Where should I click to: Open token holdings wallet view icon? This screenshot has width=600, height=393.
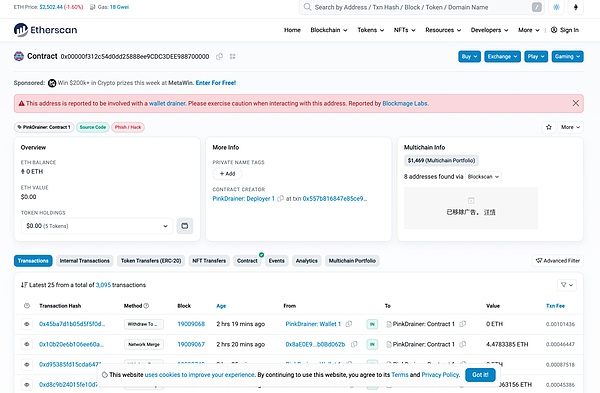[185, 226]
